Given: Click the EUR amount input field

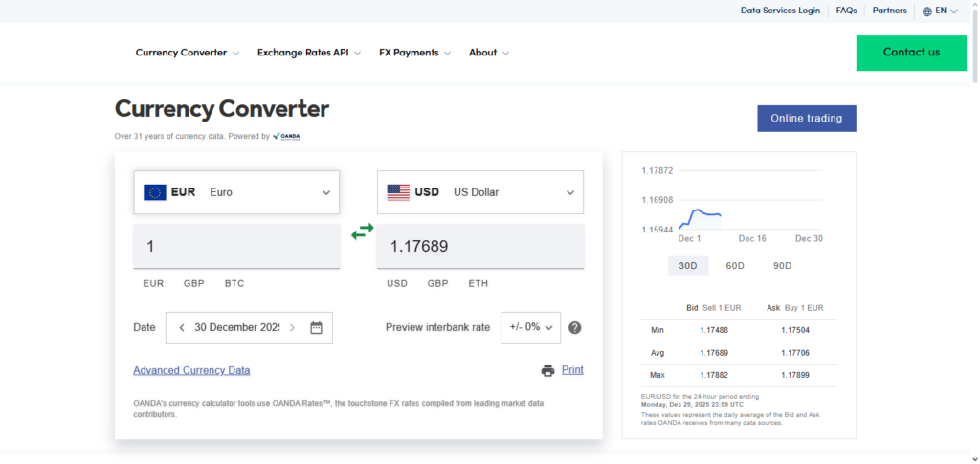Looking at the screenshot, I should click(x=236, y=247).
